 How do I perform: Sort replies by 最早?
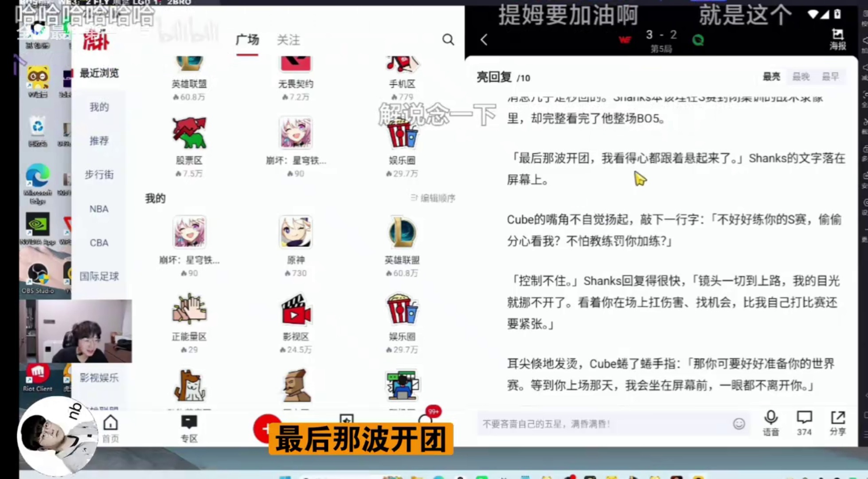point(830,77)
